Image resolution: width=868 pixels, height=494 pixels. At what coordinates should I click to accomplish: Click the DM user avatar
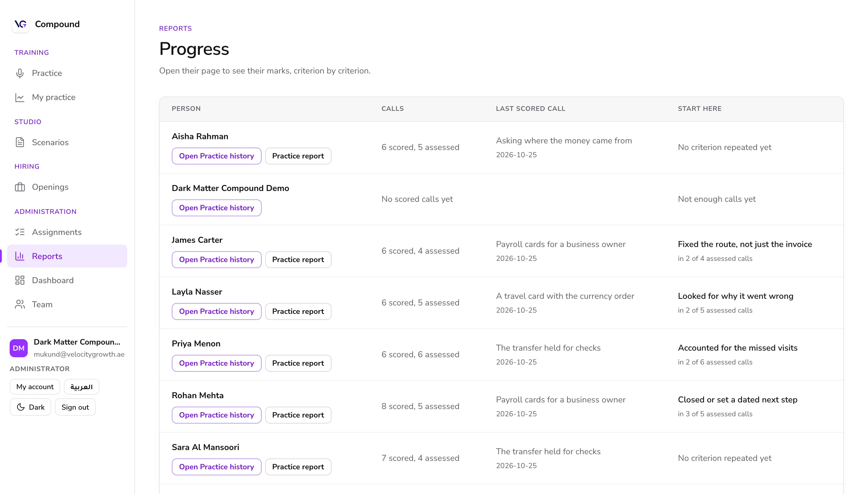(19, 348)
